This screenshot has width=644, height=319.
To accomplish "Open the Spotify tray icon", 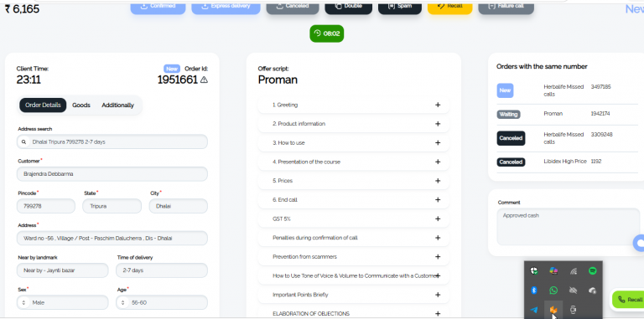I will [592, 270].
